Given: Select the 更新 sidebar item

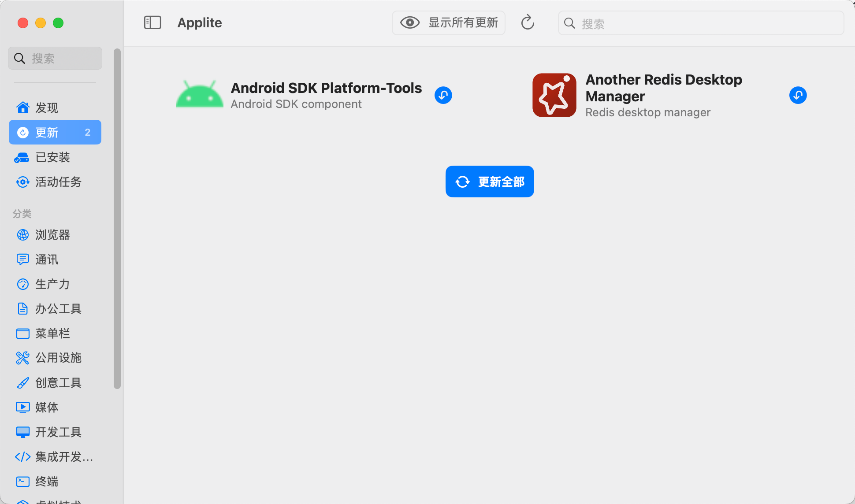Looking at the screenshot, I should click(55, 132).
